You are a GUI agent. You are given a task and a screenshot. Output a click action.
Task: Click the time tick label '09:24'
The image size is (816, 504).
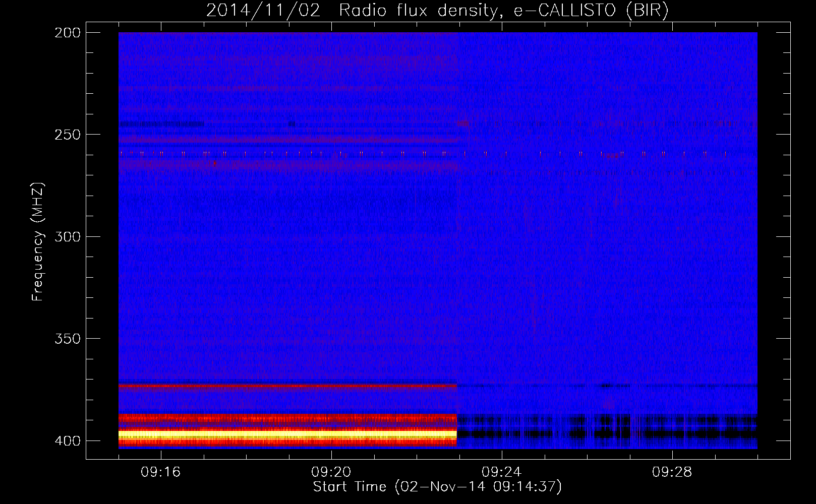point(502,472)
